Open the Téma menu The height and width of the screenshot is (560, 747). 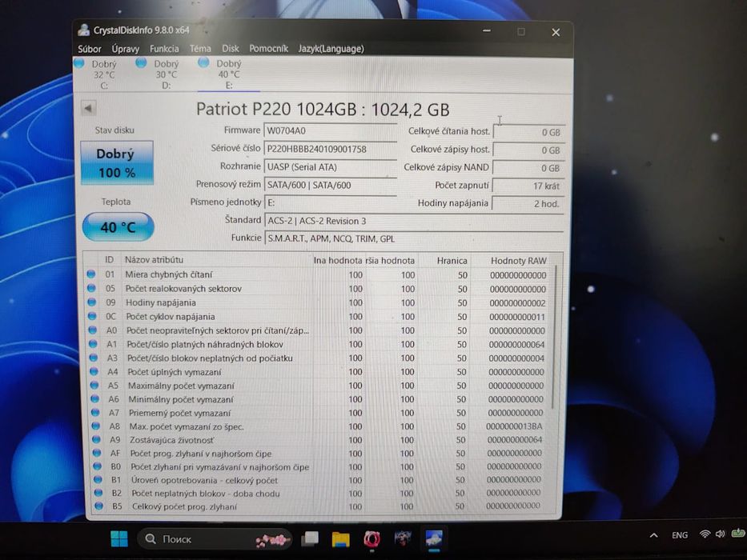coord(200,49)
